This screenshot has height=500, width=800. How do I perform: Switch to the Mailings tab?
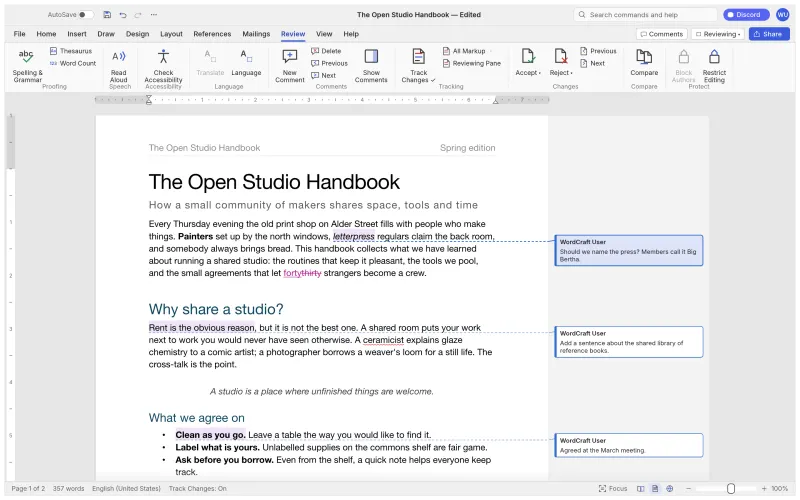click(256, 34)
